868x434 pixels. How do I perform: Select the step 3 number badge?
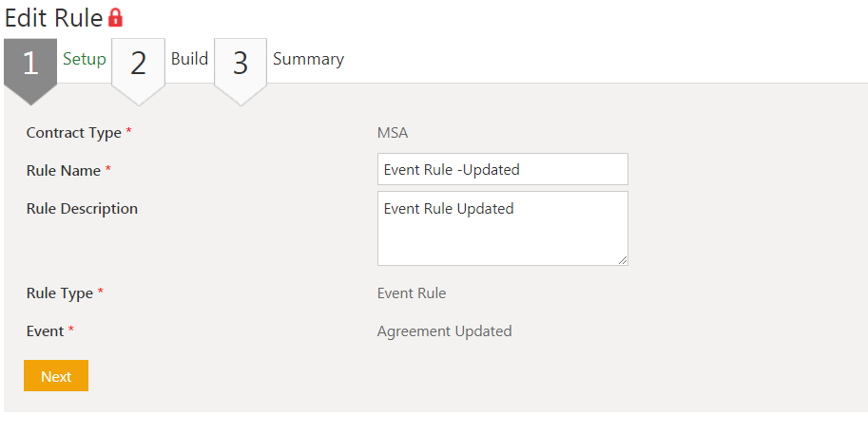pos(241,64)
